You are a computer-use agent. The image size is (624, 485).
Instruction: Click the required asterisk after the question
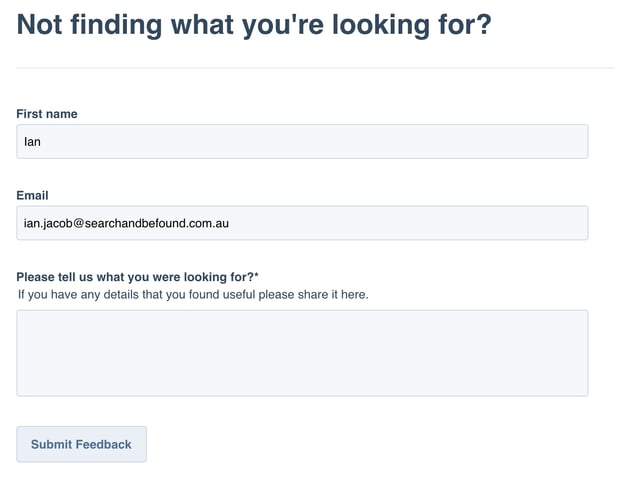point(256,275)
